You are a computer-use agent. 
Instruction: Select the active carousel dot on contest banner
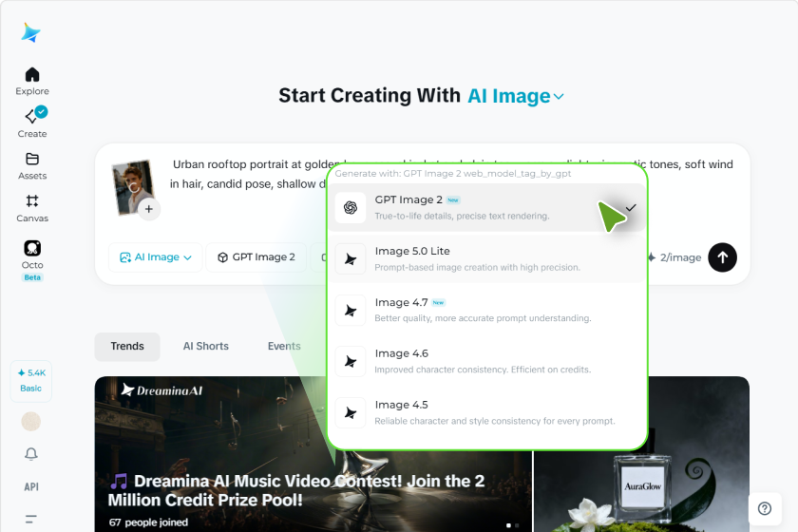click(508, 524)
